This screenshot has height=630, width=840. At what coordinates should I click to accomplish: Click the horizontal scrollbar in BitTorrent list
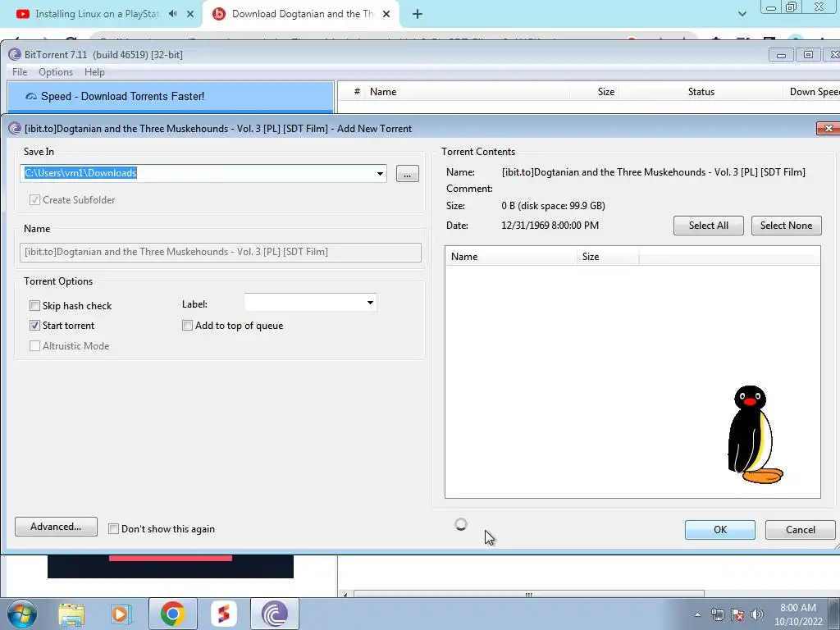(x=528, y=594)
